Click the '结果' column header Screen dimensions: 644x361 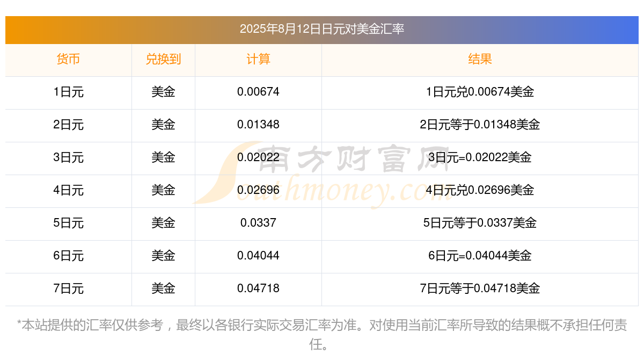tap(480, 59)
